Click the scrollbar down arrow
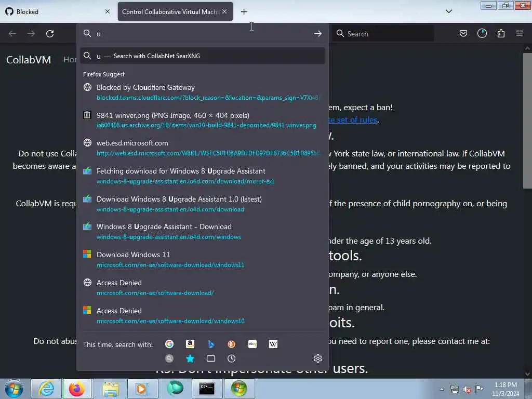Viewport: 532px width, 399px height. point(527,374)
